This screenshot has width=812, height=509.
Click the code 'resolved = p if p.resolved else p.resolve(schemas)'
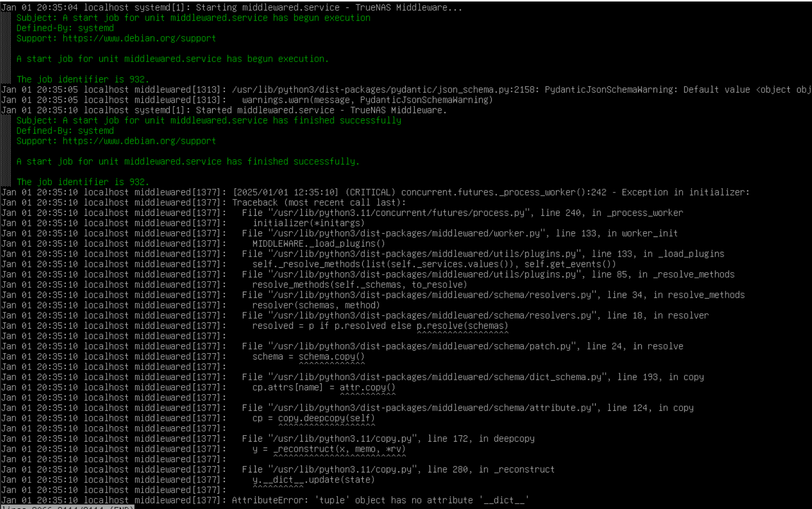[380, 326]
